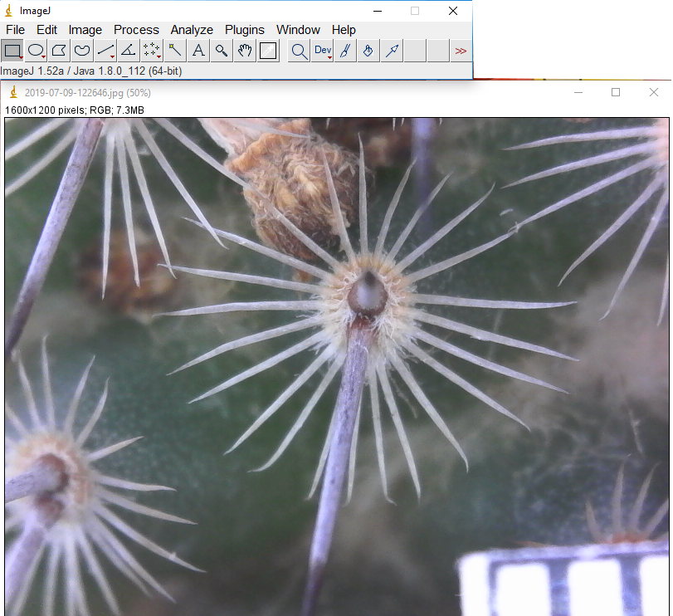
Task: Select the Magnifying glass zoom tool
Action: [222, 51]
